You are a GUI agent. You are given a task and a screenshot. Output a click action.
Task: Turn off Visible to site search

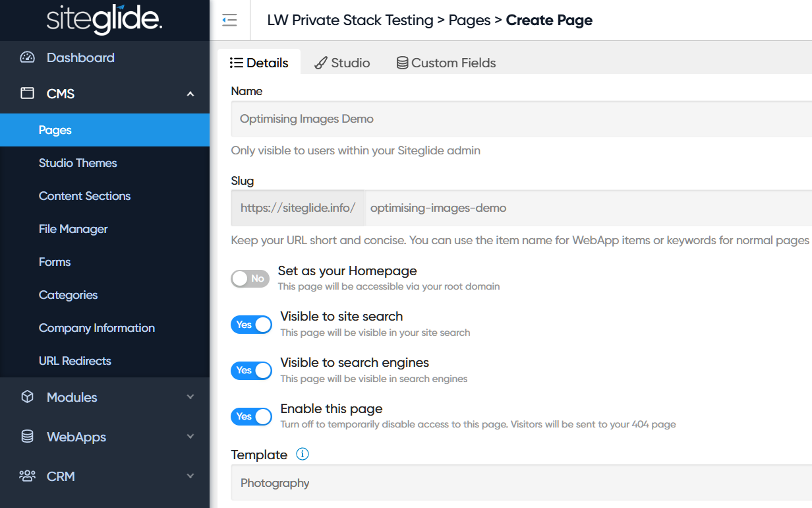251,325
